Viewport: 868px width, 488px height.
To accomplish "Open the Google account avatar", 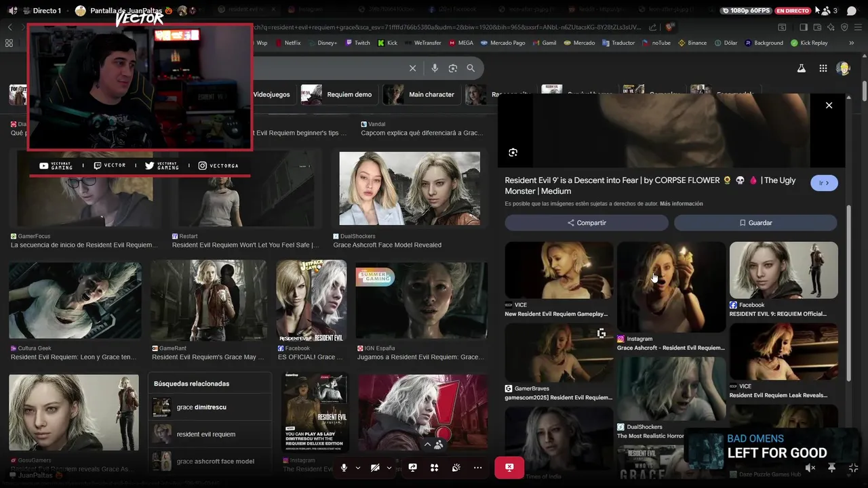I will pos(843,68).
